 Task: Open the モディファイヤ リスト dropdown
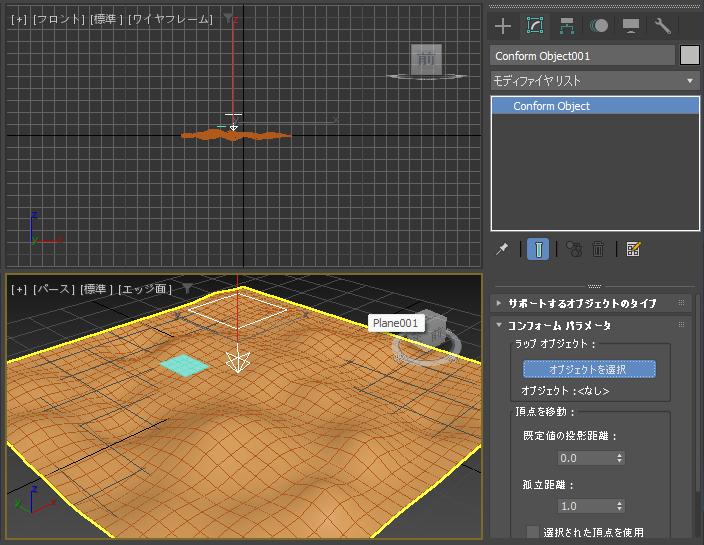click(x=595, y=81)
